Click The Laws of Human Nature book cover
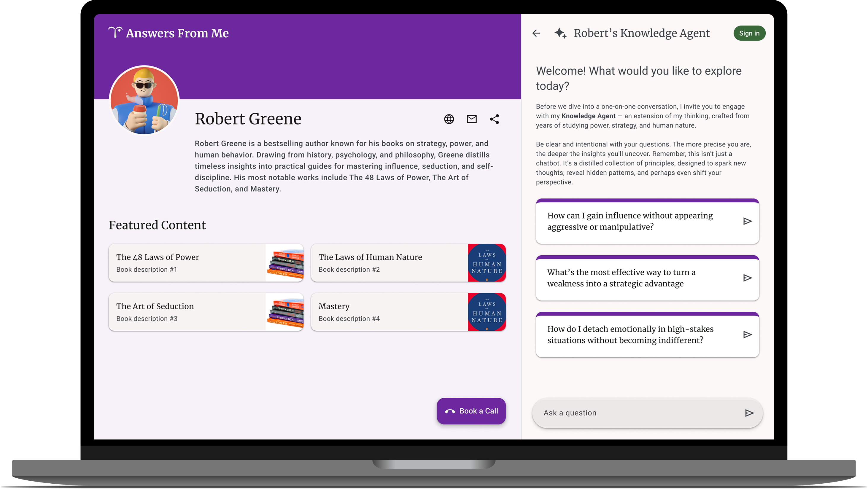Screen dimensions: 868x489 point(487,263)
